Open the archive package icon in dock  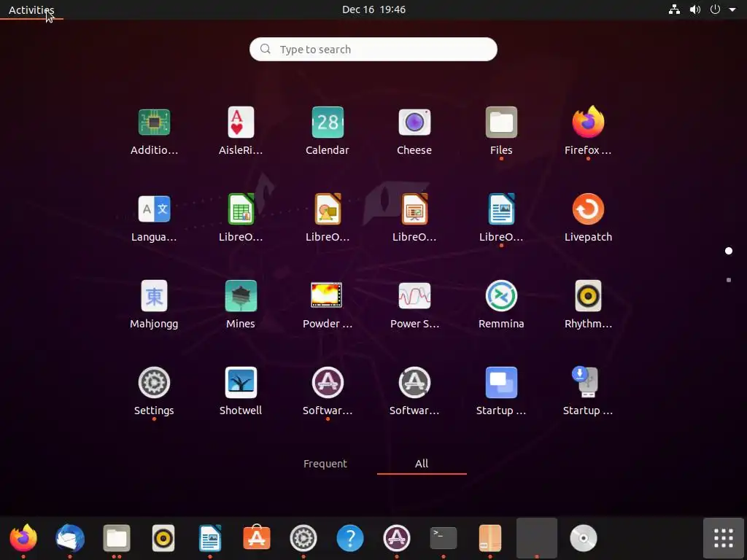pos(490,538)
